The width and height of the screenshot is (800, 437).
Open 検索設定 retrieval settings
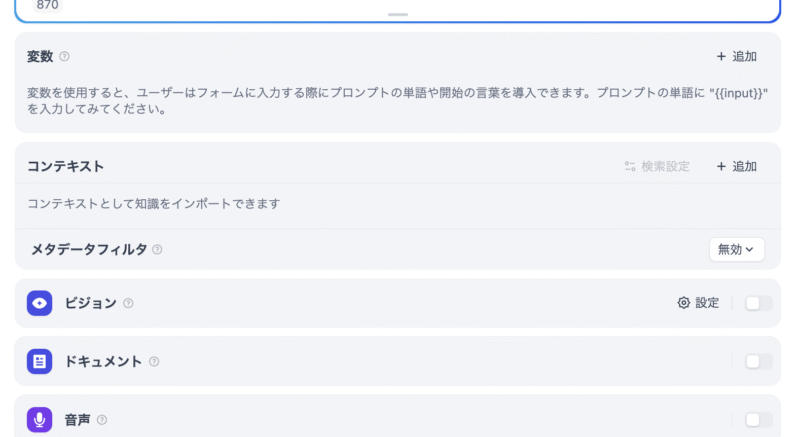tap(657, 166)
